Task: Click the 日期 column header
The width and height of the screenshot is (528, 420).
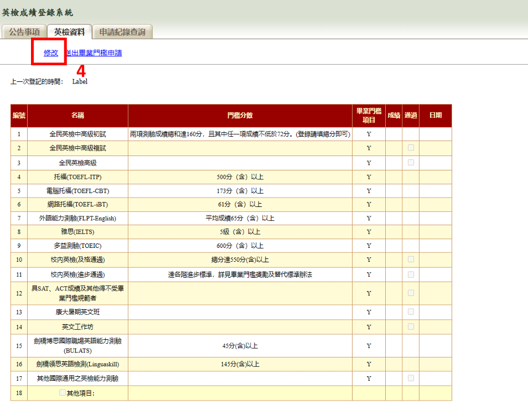Action: tap(435, 116)
